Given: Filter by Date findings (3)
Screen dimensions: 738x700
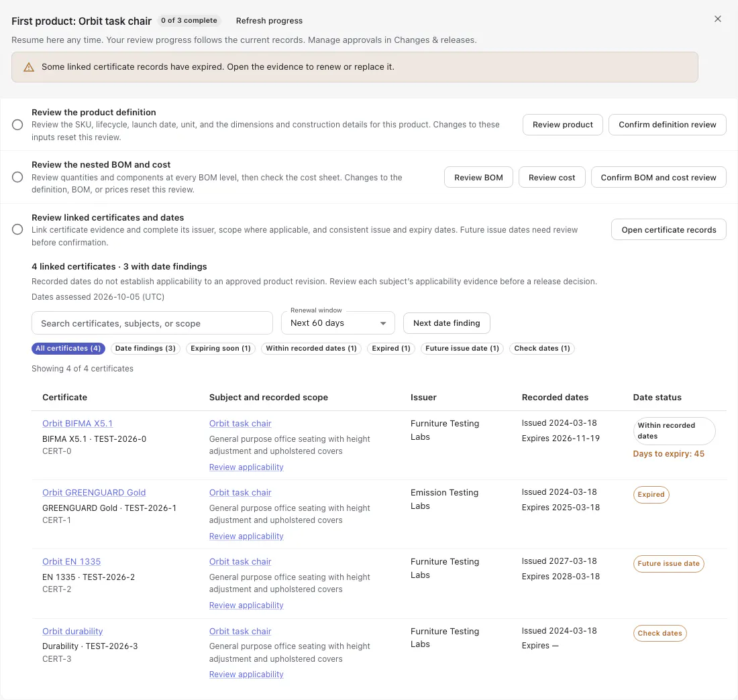Looking at the screenshot, I should point(146,348).
